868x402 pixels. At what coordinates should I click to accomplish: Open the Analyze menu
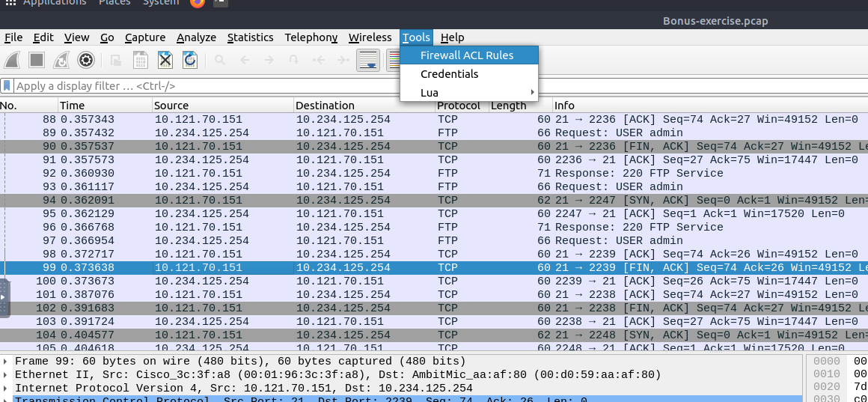[x=196, y=37]
